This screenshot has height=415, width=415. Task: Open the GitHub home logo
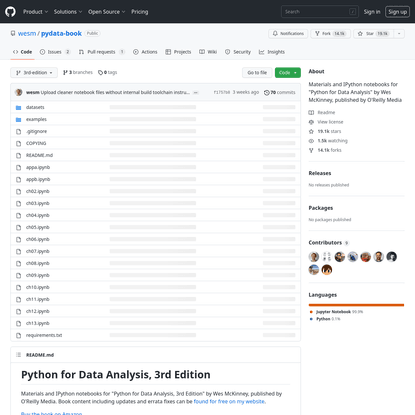click(10, 12)
